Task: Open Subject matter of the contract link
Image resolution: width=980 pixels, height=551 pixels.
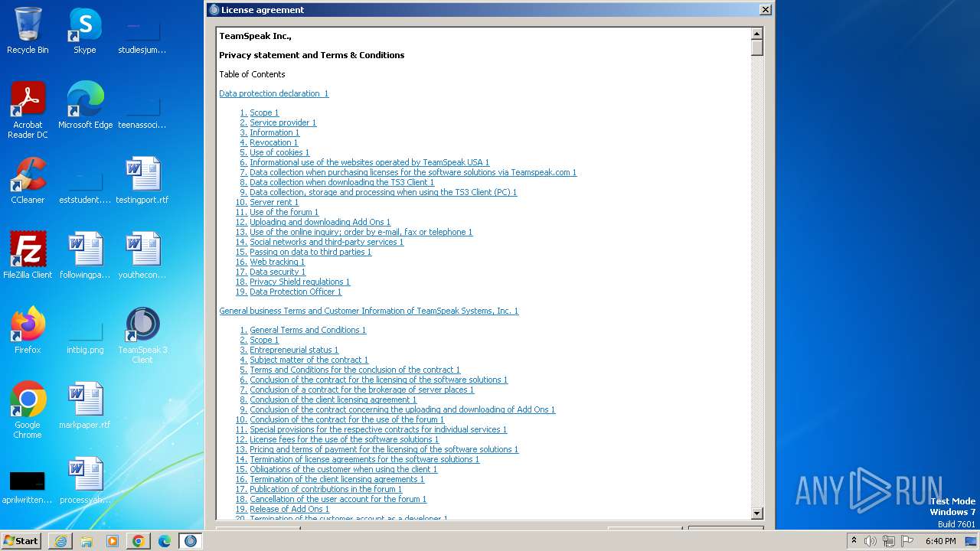Action: point(309,360)
